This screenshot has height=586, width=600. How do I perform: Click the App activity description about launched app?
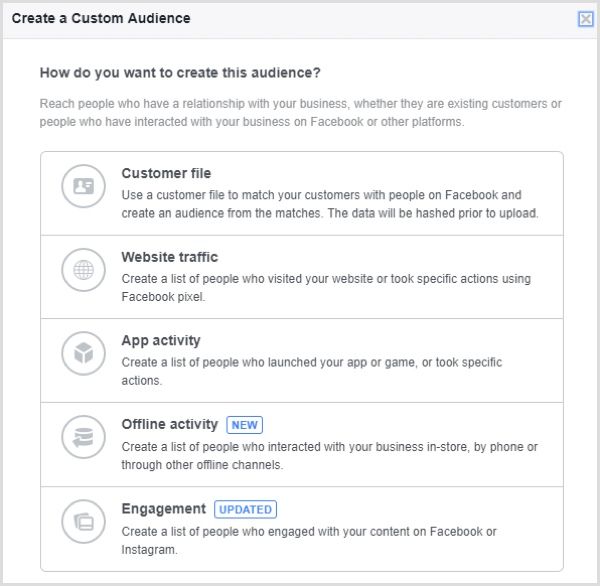tap(311, 371)
